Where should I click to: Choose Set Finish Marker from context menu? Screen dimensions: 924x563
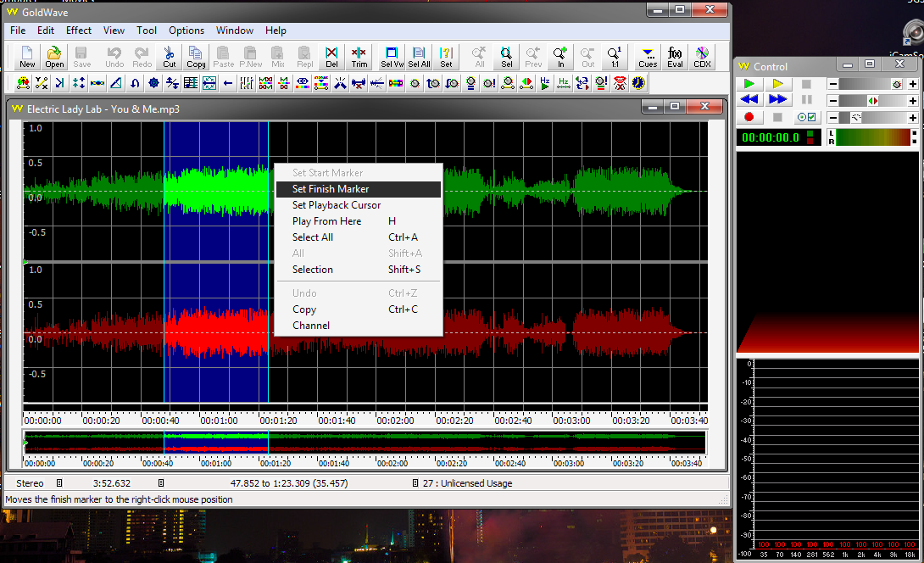[x=359, y=188]
